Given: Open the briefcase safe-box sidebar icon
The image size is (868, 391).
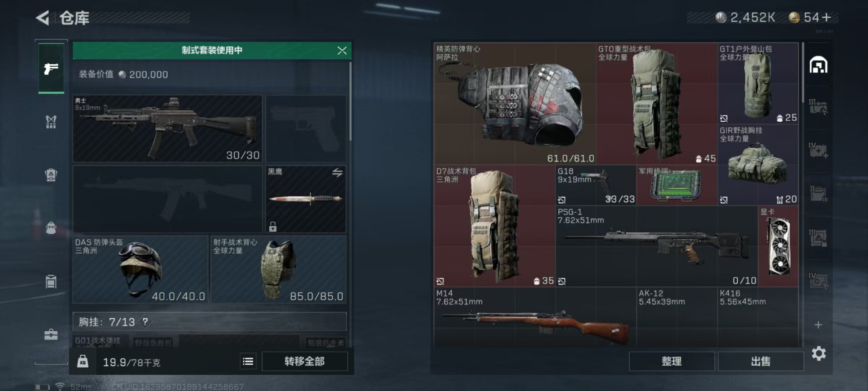Looking at the screenshot, I should tap(51, 334).
